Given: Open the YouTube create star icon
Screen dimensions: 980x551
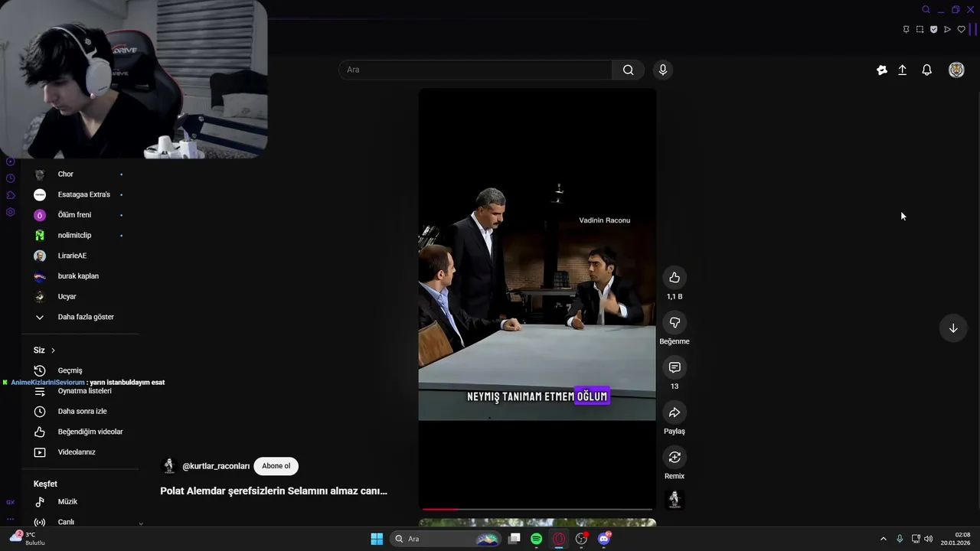Looking at the screenshot, I should [x=882, y=70].
